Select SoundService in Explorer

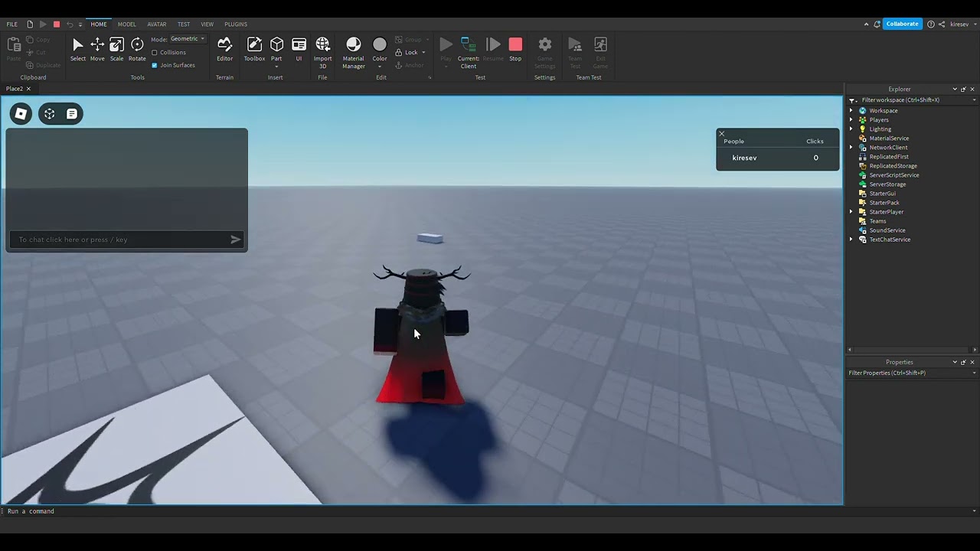tap(887, 230)
